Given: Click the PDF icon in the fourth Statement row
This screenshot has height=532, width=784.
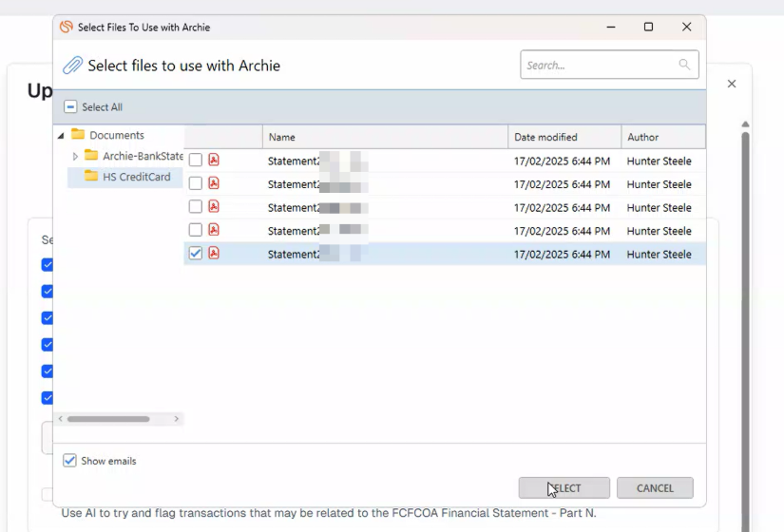Looking at the screenshot, I should tap(214, 230).
